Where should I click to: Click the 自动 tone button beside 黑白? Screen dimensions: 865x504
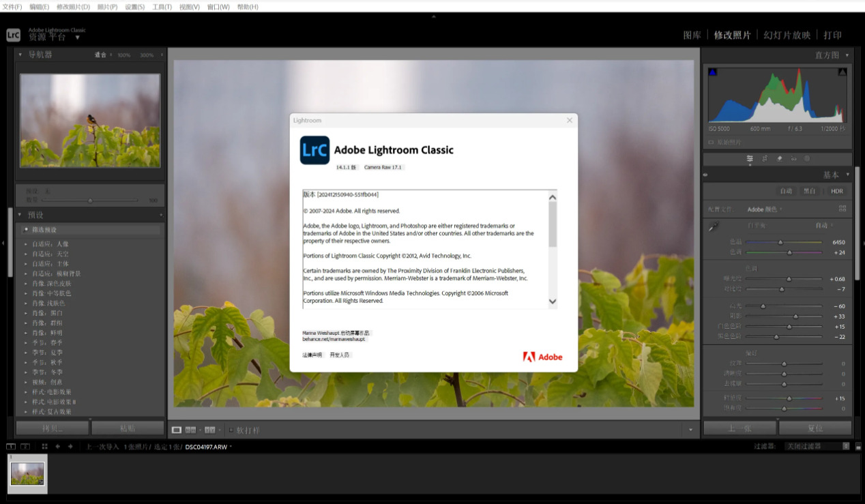pyautogui.click(x=786, y=192)
